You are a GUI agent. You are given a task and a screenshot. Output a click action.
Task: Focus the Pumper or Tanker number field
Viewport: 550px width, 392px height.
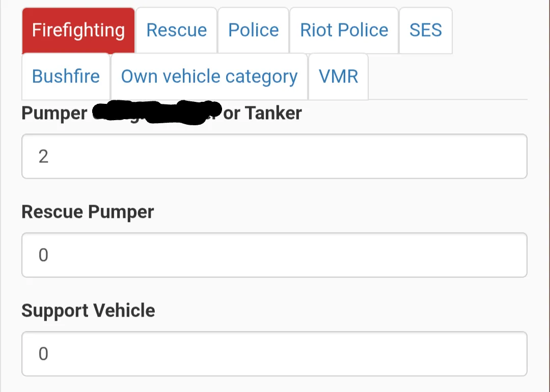point(274,156)
